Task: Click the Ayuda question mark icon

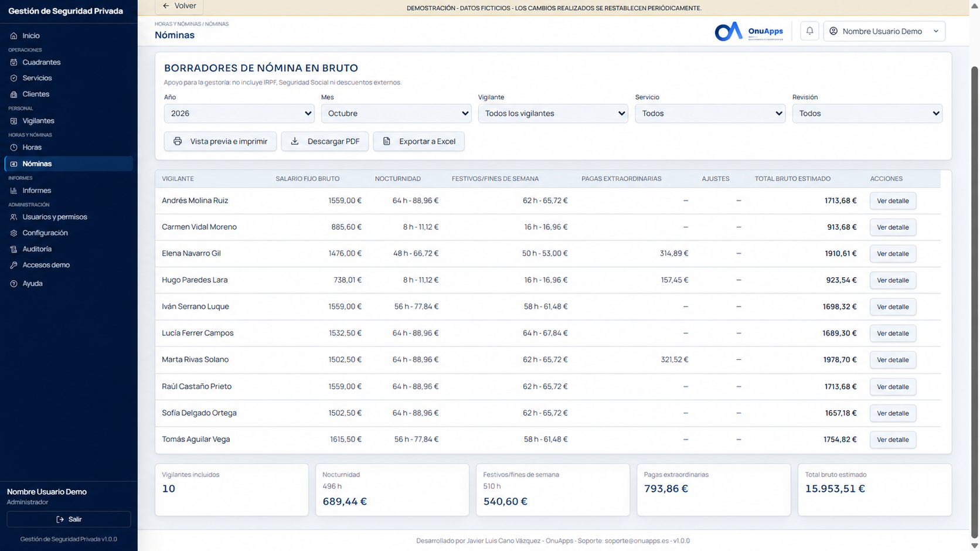Action: coord(13,284)
